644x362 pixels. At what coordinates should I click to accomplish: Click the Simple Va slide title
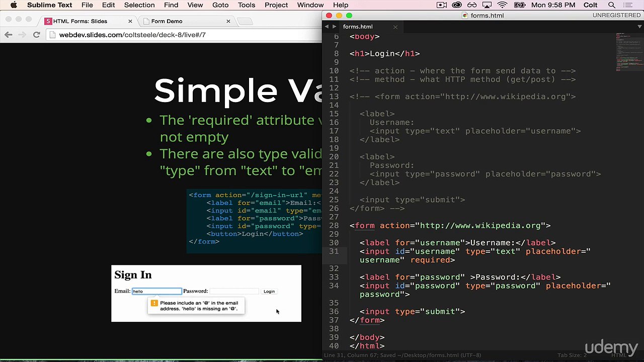[x=237, y=90]
